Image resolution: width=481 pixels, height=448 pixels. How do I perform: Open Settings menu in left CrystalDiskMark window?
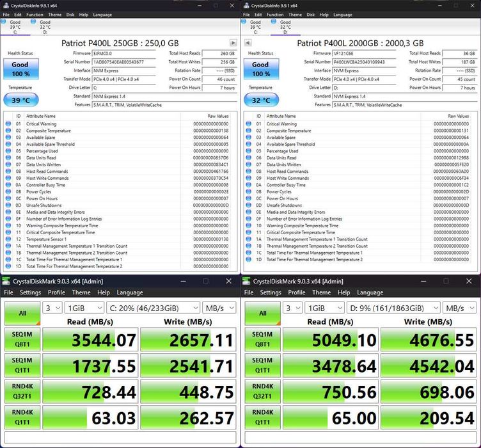point(30,292)
